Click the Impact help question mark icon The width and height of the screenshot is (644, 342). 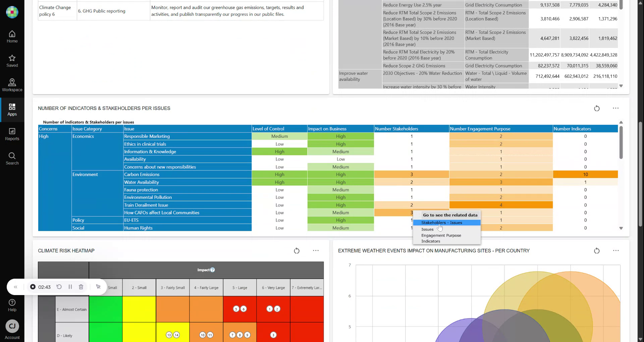(x=213, y=270)
